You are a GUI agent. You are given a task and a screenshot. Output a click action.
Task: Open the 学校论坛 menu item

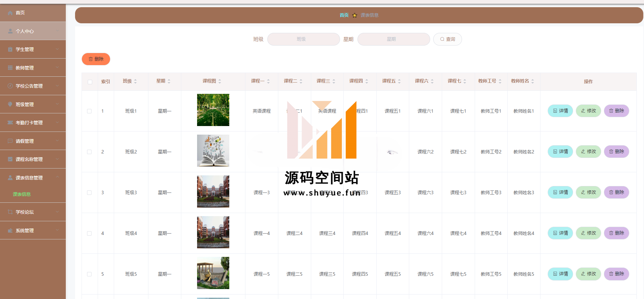(25, 212)
